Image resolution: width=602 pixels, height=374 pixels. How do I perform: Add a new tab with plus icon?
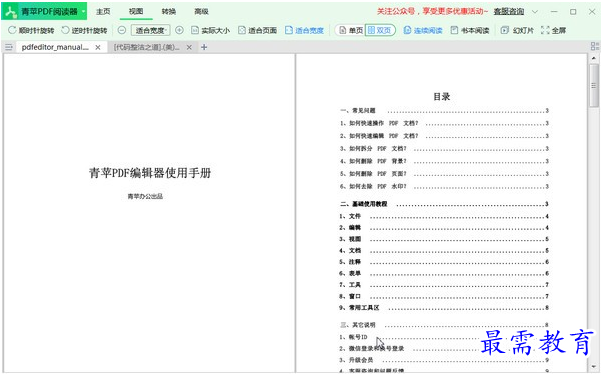(x=204, y=47)
